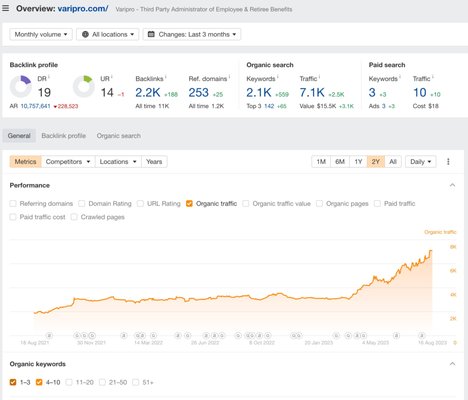Image resolution: width=468 pixels, height=400 pixels.
Task: Set chart range to All
Action: (393, 162)
